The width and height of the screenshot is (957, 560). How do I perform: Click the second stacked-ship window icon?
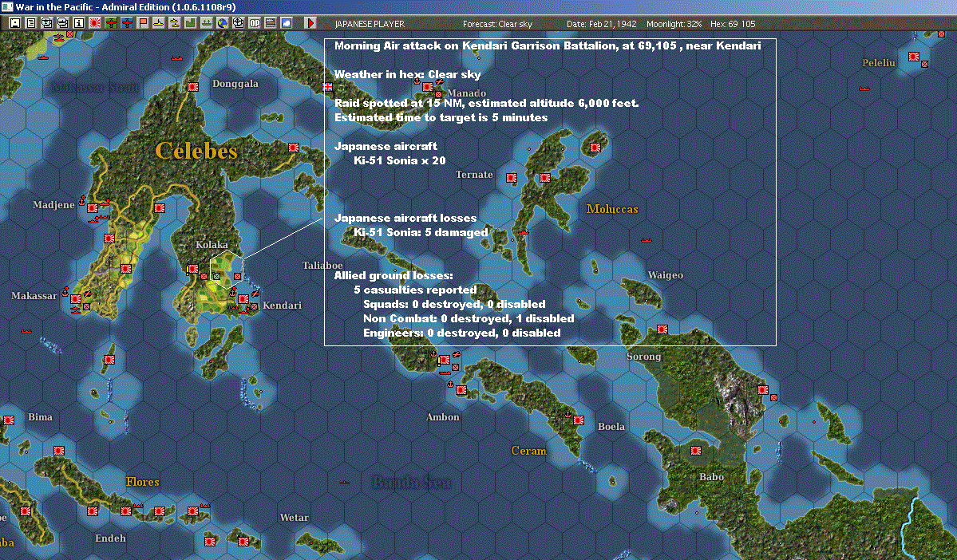(63, 23)
